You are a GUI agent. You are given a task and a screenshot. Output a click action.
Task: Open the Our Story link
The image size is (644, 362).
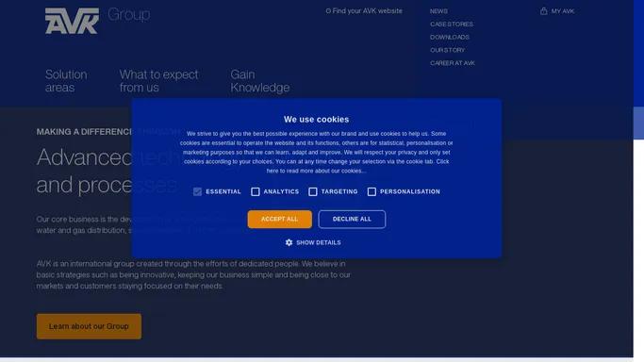coord(447,50)
